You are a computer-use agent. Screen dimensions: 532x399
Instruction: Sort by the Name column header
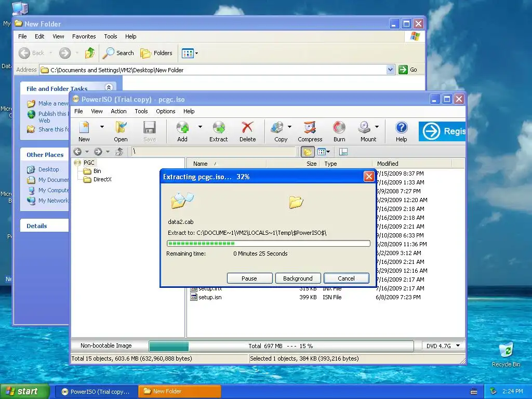click(x=227, y=164)
